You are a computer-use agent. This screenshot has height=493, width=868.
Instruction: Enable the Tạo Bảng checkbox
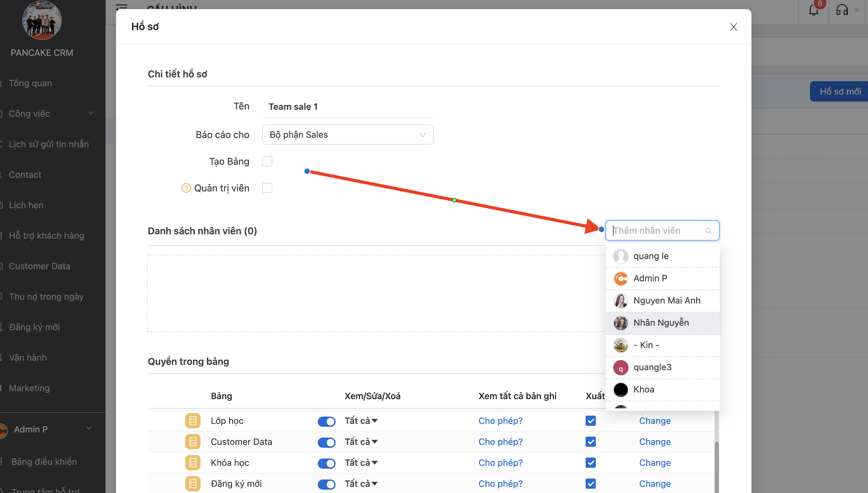pyautogui.click(x=267, y=161)
